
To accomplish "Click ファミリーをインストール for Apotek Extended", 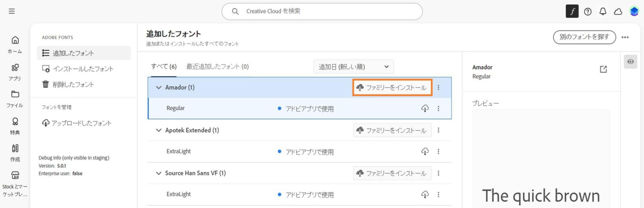I will (392, 130).
